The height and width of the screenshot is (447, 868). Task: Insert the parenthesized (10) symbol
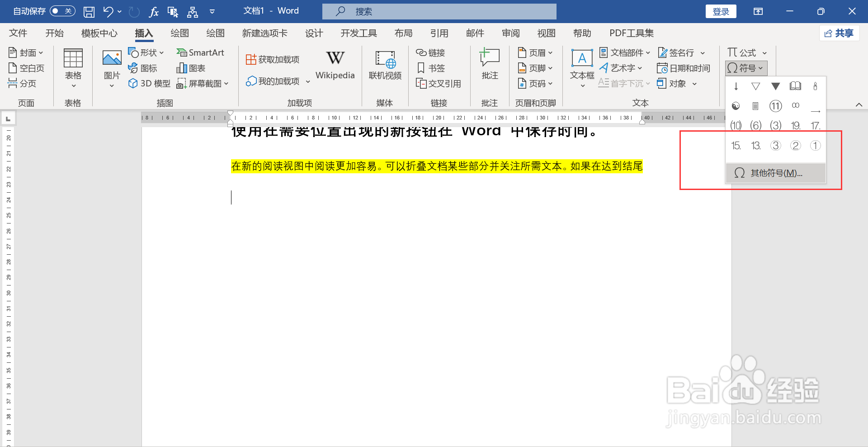click(x=736, y=125)
